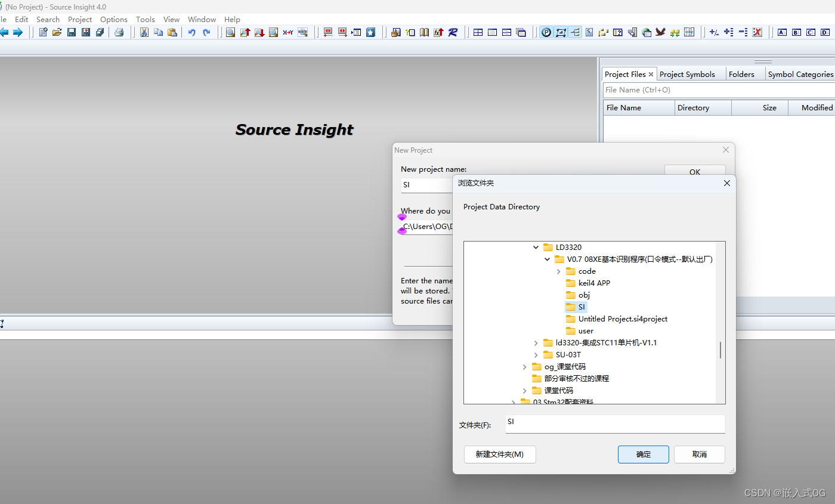Select the Cut tool in the toolbar
Screen dimensions: 835x504
tap(144, 32)
